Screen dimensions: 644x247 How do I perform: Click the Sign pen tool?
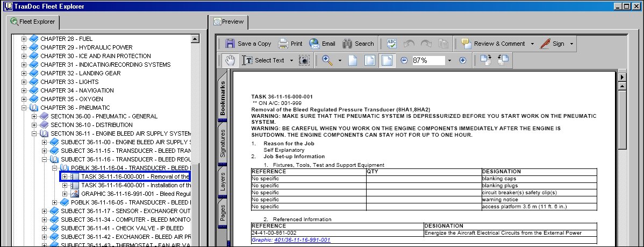[x=553, y=44]
